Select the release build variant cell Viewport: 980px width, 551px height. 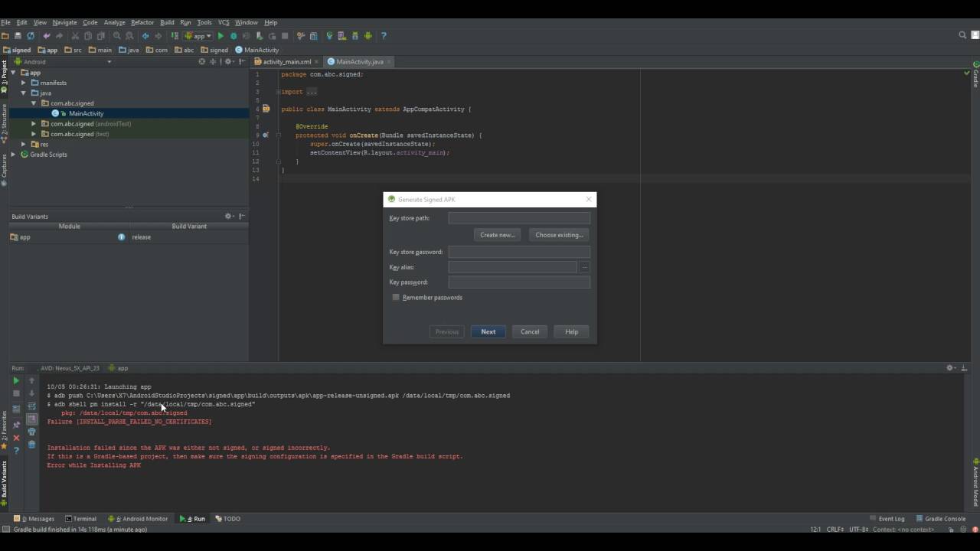click(x=189, y=237)
